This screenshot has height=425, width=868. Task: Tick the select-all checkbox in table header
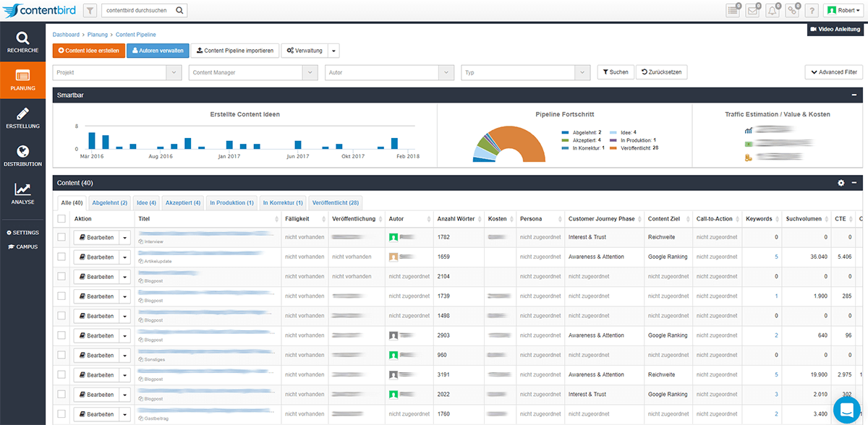coord(61,218)
